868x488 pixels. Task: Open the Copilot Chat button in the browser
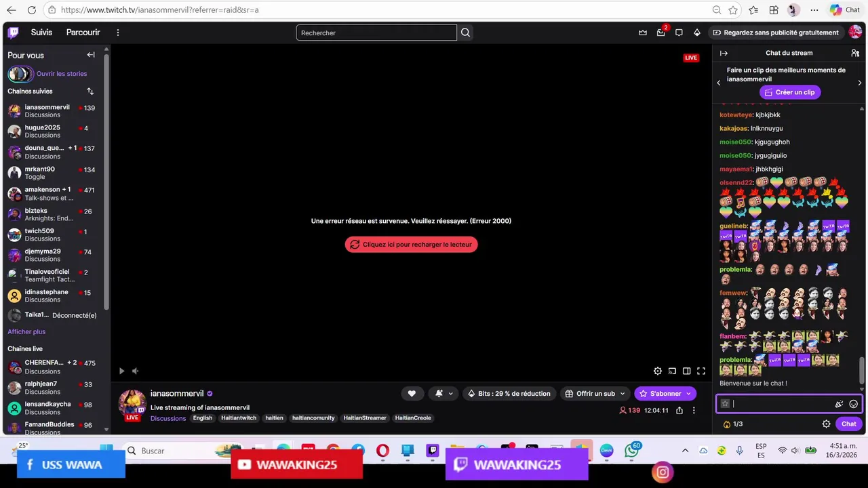845,10
